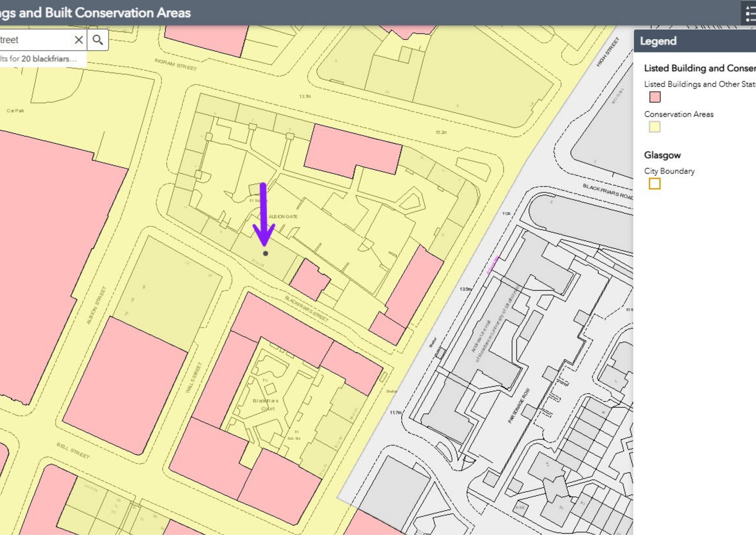
Task: Click the pink Listed Buildings legend swatch
Action: [655, 97]
